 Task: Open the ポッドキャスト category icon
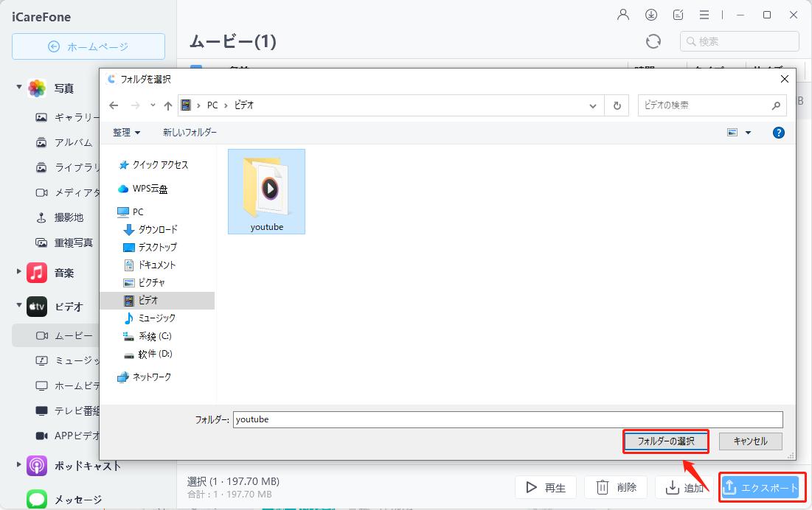click(x=37, y=466)
